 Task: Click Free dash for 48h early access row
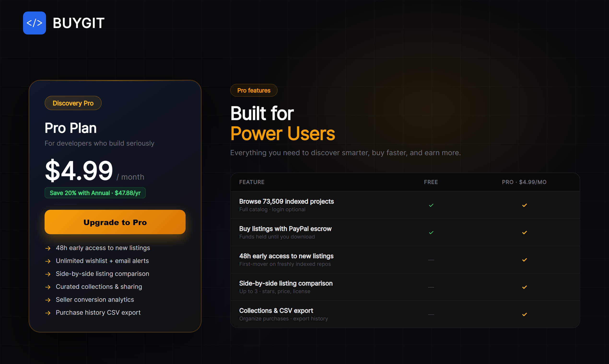[x=431, y=260]
